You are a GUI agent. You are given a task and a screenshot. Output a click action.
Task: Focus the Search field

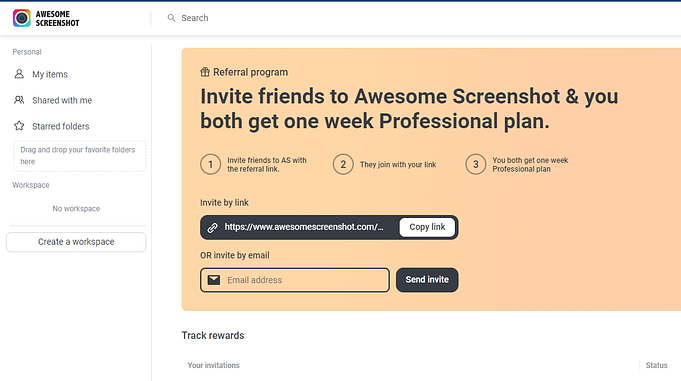click(195, 18)
